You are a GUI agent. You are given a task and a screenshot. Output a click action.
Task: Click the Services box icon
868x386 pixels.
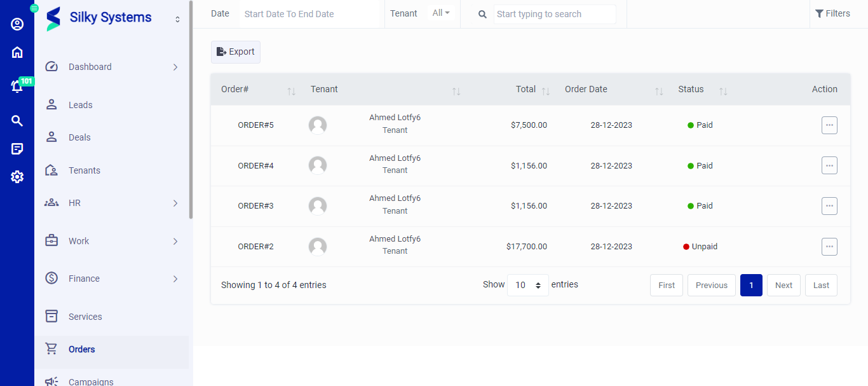click(x=51, y=317)
